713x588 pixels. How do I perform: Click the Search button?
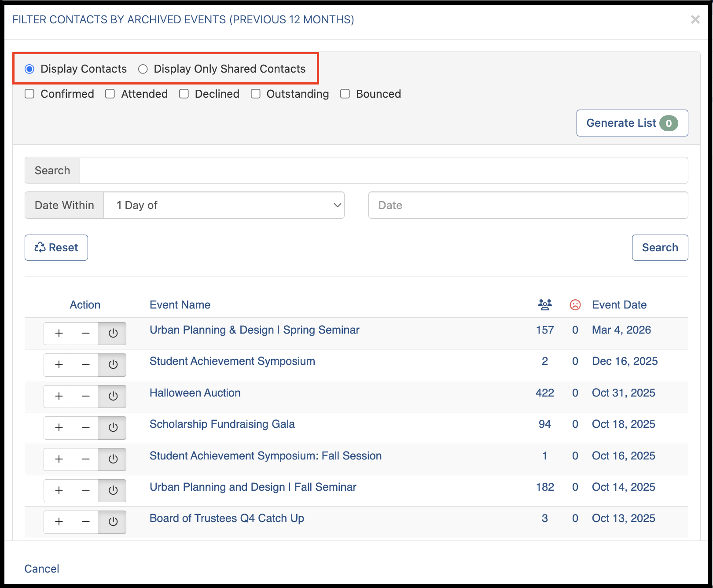(660, 247)
